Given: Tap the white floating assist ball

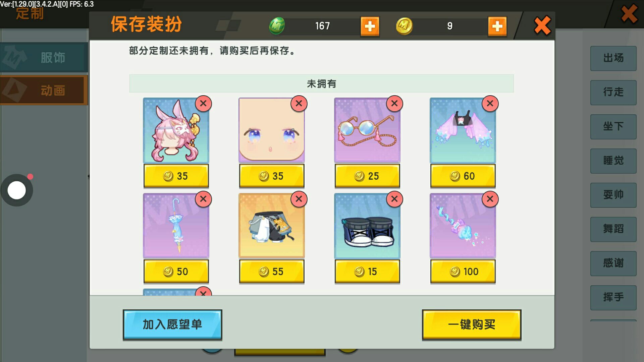Looking at the screenshot, I should pyautogui.click(x=17, y=190).
